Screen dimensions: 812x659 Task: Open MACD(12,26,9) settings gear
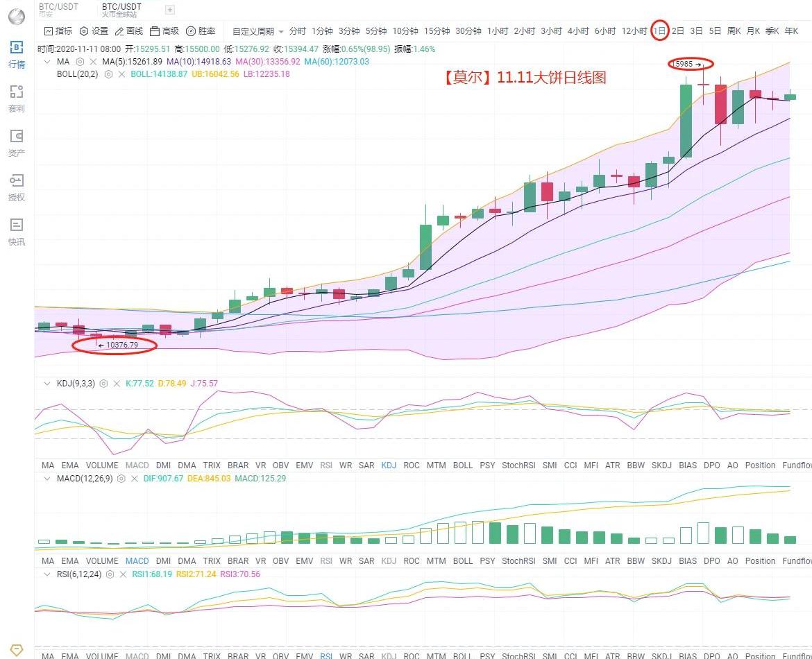pos(121,479)
